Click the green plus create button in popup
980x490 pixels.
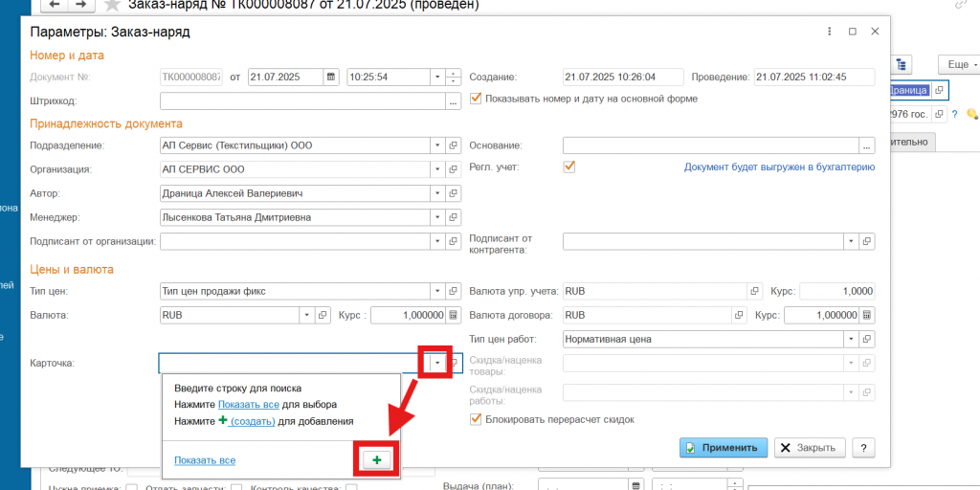point(376,460)
